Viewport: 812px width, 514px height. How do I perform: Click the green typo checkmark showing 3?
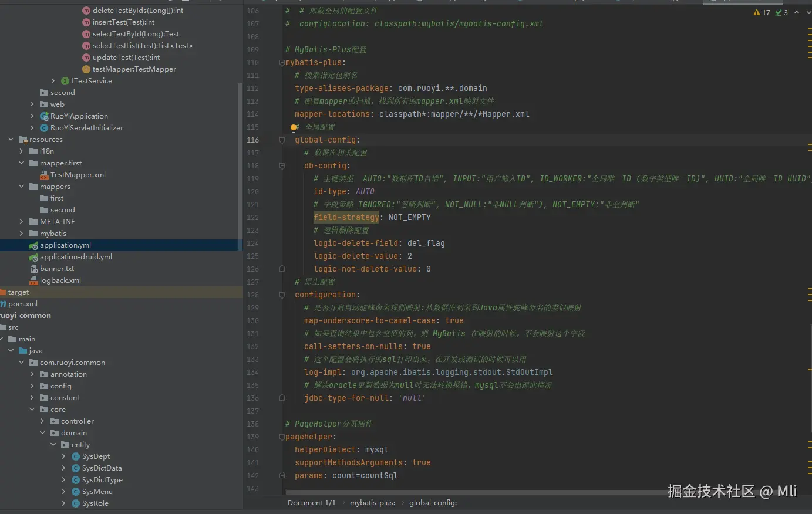(781, 12)
